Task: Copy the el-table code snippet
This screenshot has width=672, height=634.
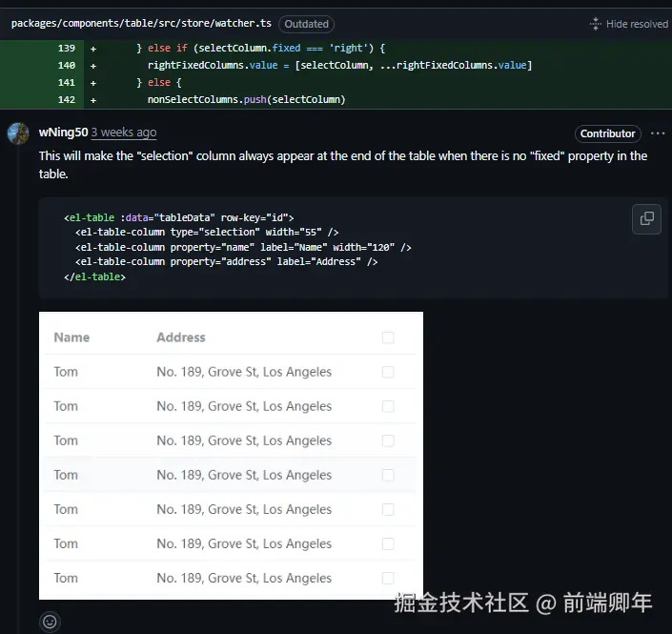Action: pyautogui.click(x=646, y=219)
